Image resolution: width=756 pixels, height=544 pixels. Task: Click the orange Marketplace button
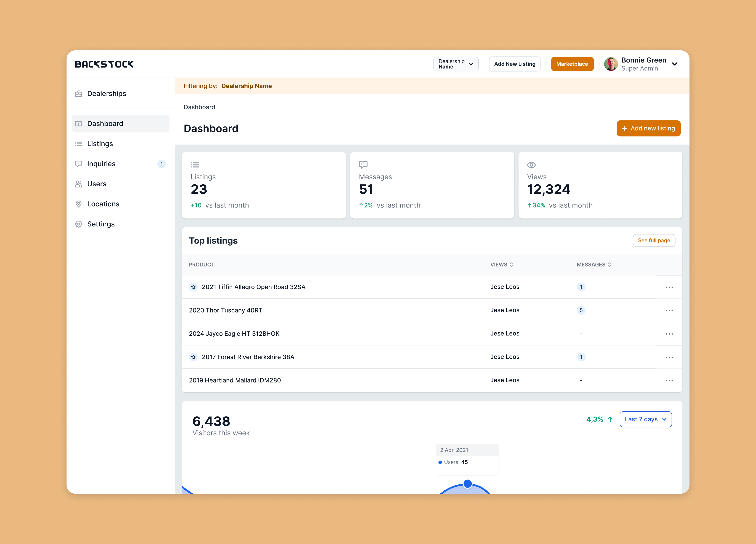coord(572,64)
